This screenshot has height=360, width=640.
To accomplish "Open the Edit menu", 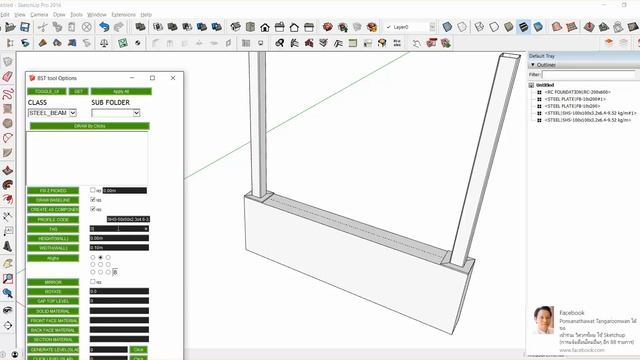I will tap(4, 15).
